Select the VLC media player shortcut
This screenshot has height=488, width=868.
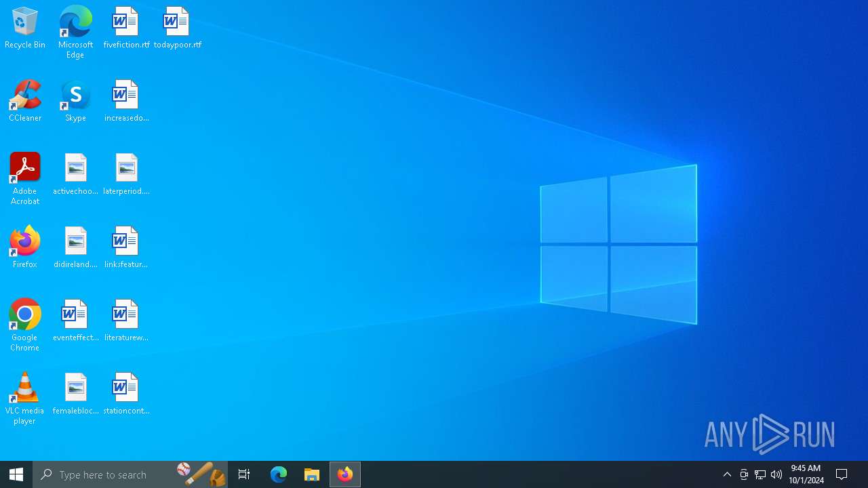(25, 398)
